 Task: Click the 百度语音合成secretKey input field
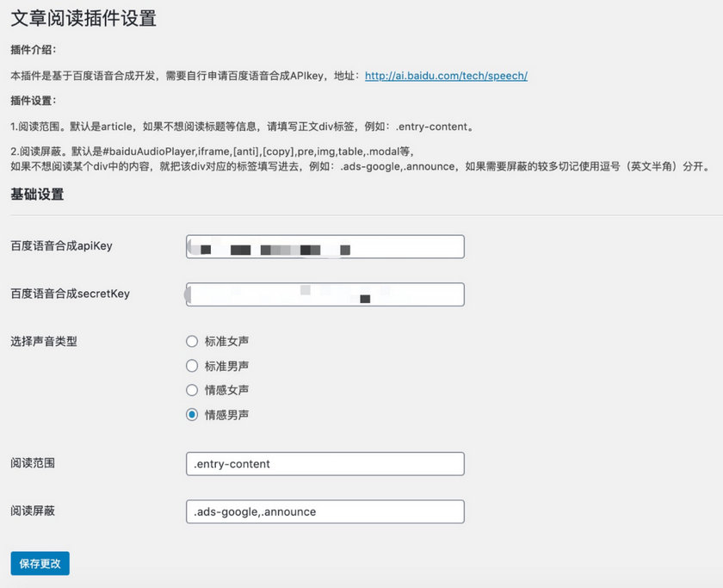[x=324, y=294]
